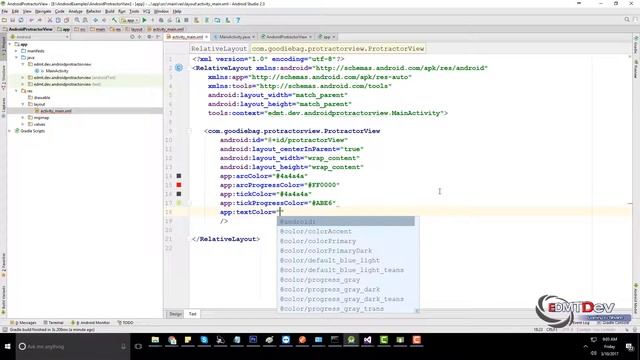Viewport: 640px width, 360px height.
Task: Open the app run configuration dropdown
Action: [130, 20]
